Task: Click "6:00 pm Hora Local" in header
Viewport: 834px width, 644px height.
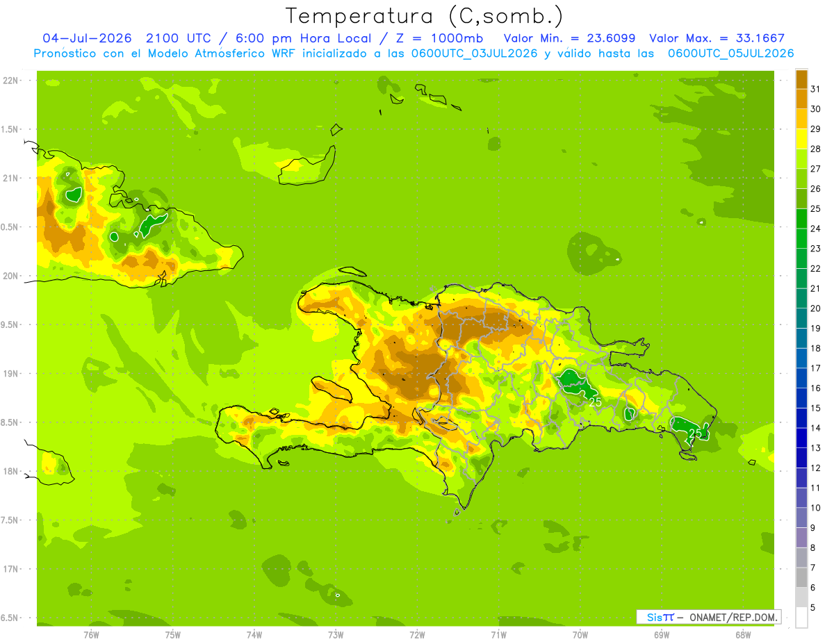Action: [x=300, y=39]
